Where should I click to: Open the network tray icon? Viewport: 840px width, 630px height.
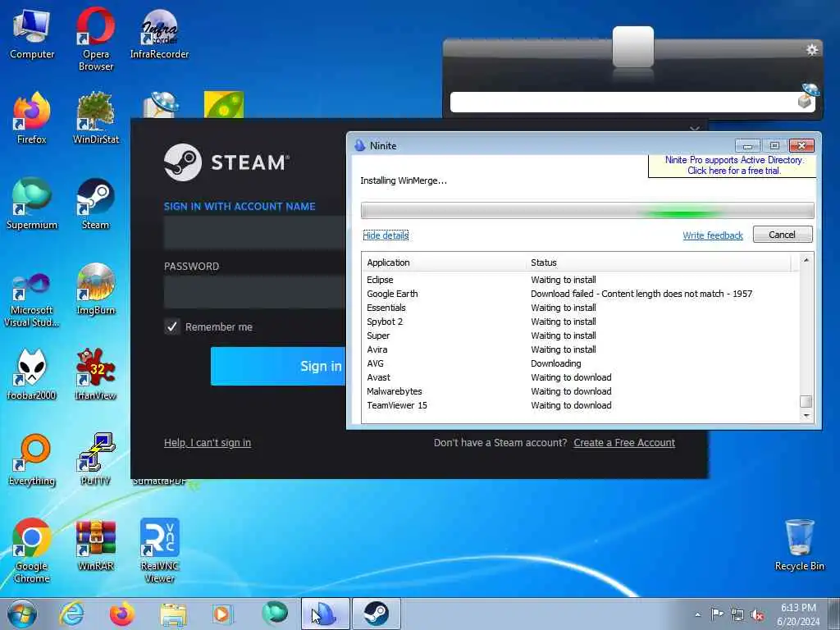pos(737,614)
